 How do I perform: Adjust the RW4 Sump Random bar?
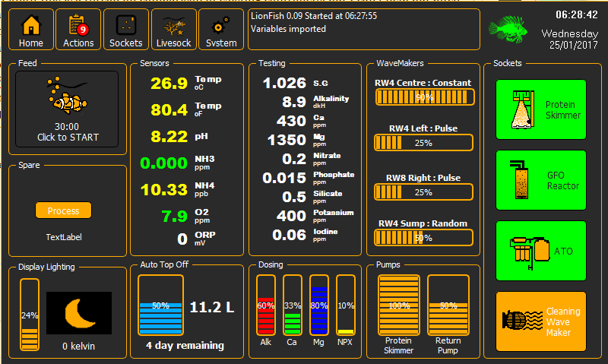tap(423, 238)
